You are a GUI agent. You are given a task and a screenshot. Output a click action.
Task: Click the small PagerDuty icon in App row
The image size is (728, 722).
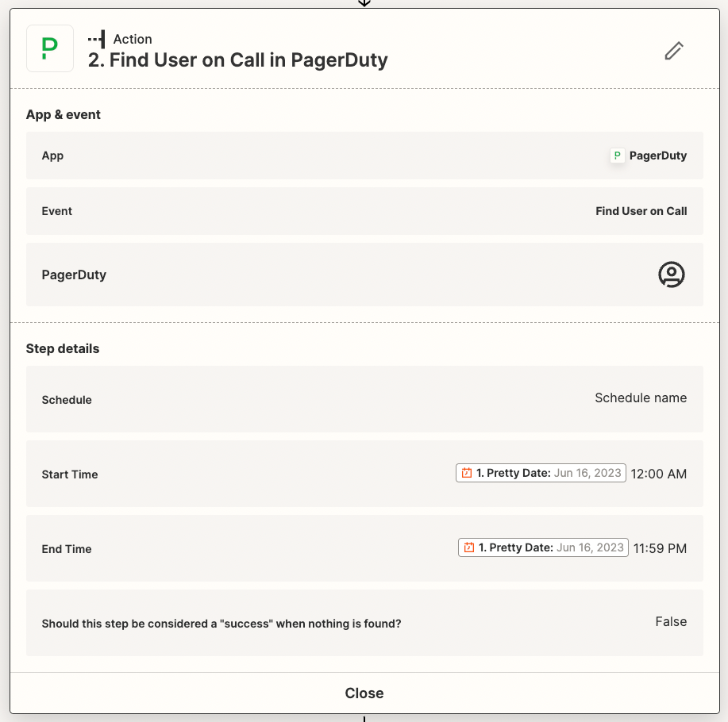[x=617, y=156]
